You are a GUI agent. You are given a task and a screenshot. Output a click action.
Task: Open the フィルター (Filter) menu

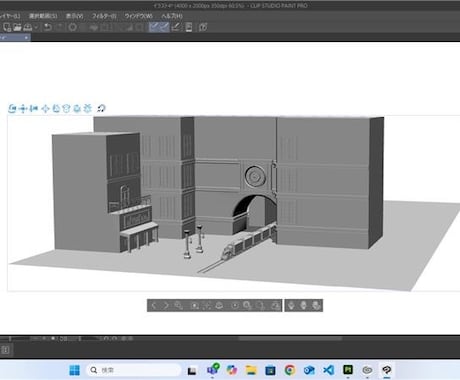tap(104, 16)
